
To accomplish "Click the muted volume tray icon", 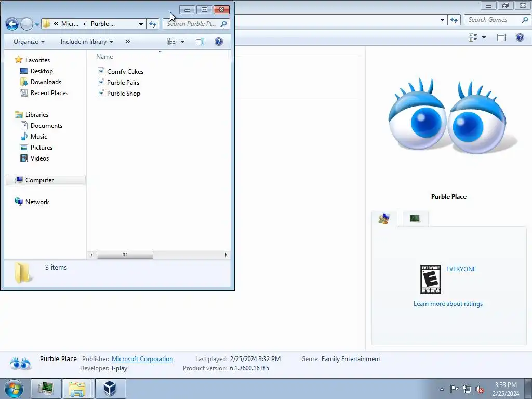I will coord(480,389).
